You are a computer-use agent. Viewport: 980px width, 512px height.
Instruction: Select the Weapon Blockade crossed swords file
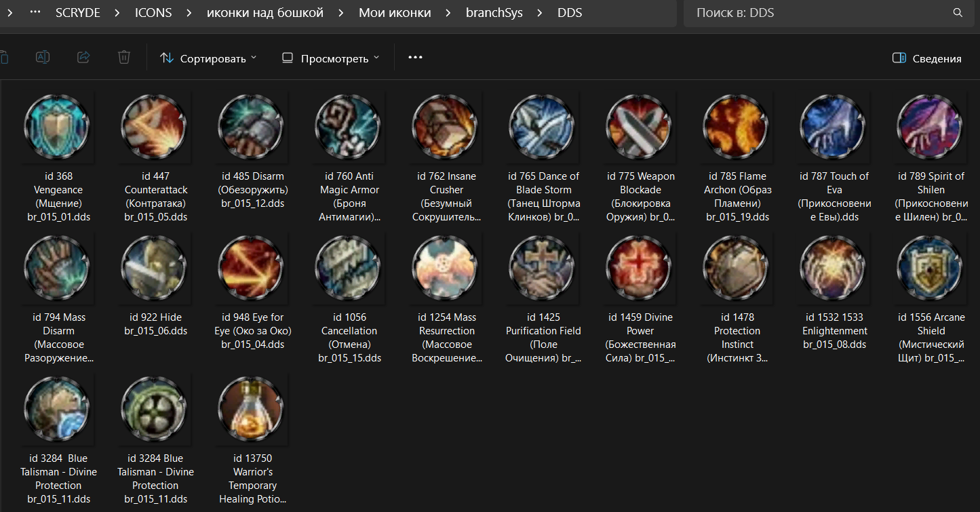pos(640,127)
